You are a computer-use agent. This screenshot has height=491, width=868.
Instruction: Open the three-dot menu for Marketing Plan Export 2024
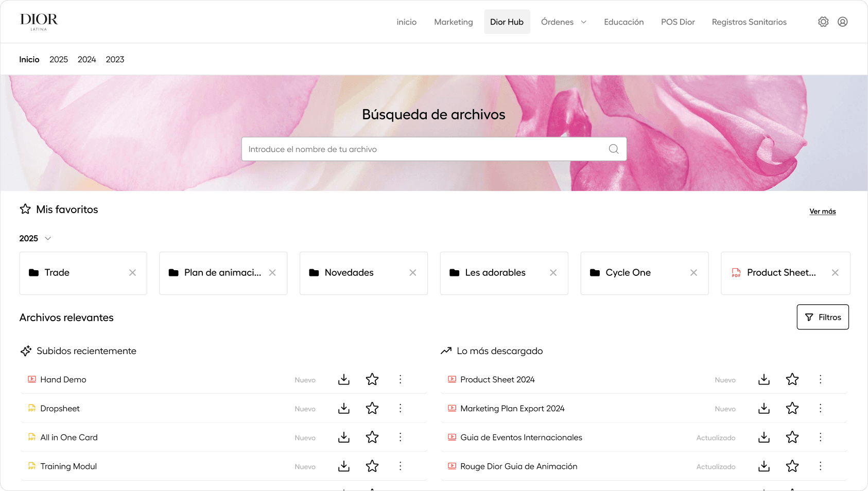(x=821, y=408)
